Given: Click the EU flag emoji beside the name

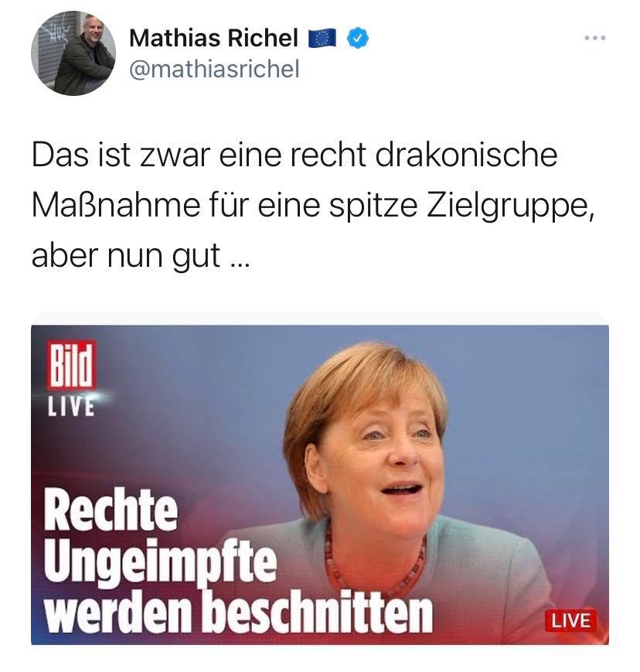Looking at the screenshot, I should pyautogui.click(x=322, y=38).
